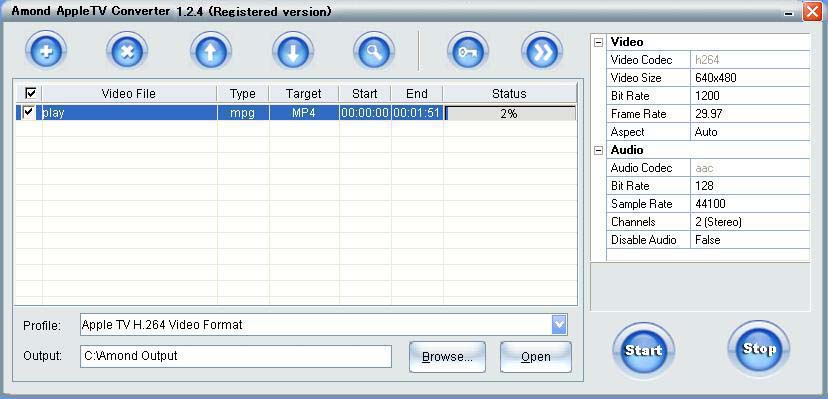Screen dimensions: 828x399
Task: Click the Status column header
Action: pyautogui.click(x=509, y=94)
